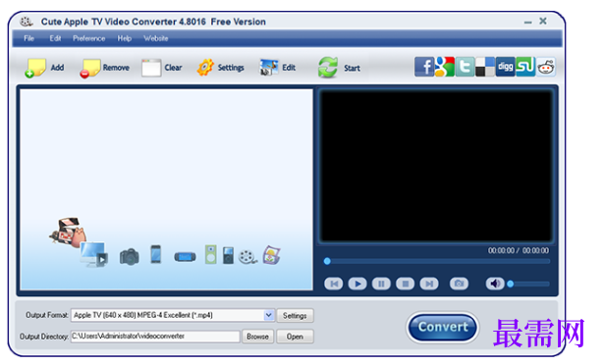Open the File menu

28,38
